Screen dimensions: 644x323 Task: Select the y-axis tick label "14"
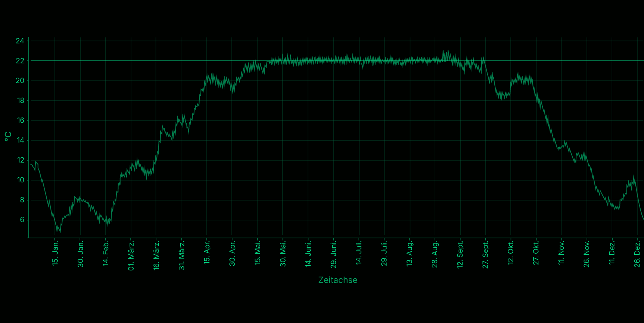20,140
